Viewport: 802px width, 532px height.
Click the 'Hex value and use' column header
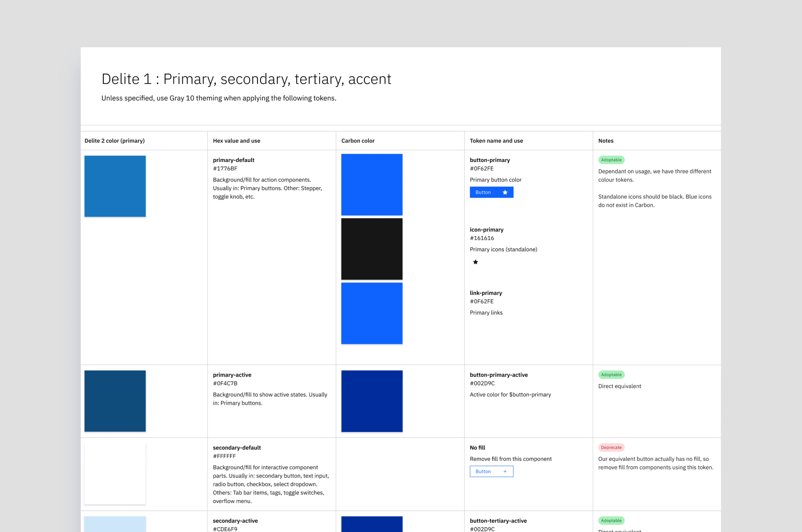(237, 141)
